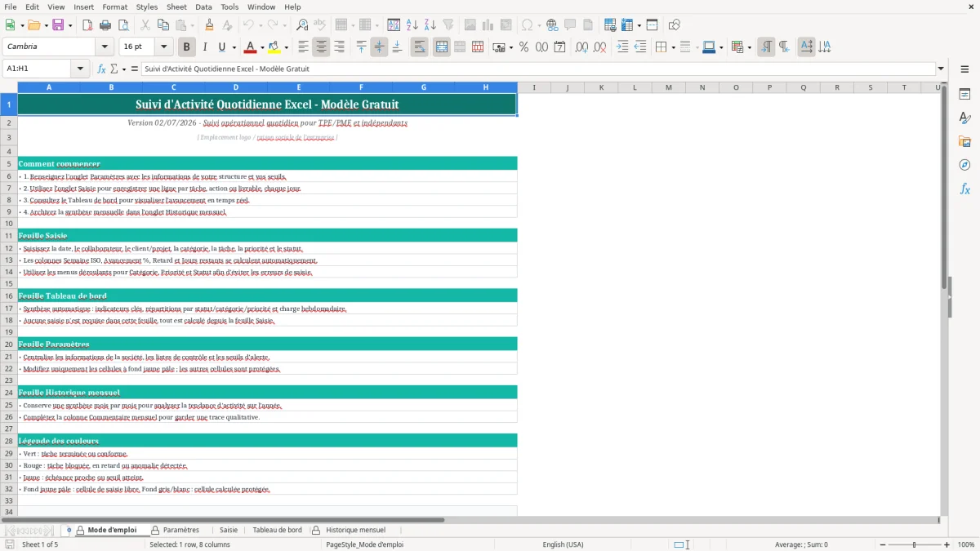
Task: Click Zoom In plus button
Action: click(x=947, y=544)
